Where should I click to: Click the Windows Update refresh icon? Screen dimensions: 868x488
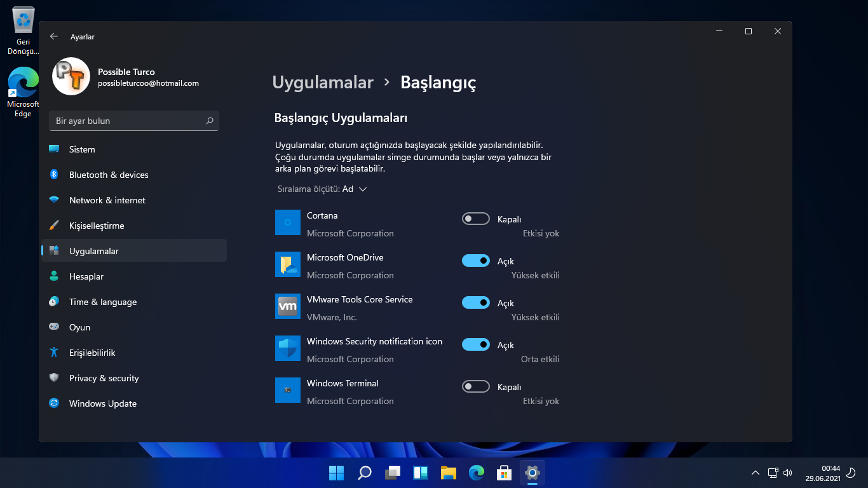(54, 403)
